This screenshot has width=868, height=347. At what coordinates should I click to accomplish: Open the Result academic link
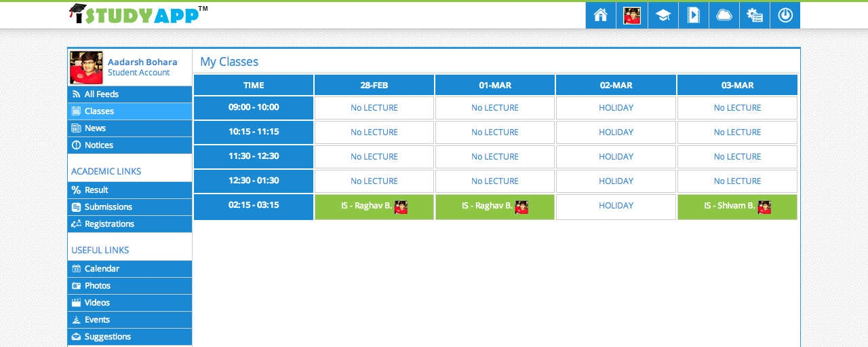(x=96, y=190)
